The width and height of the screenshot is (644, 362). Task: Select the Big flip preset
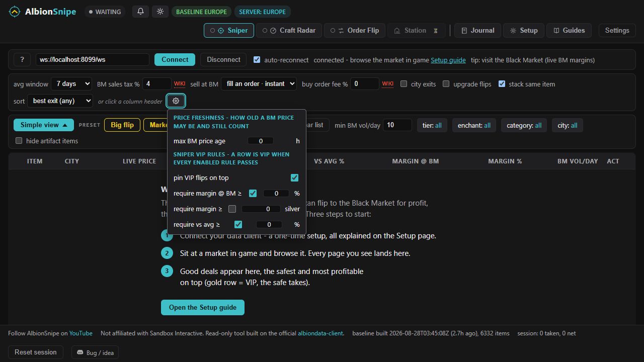pyautogui.click(x=122, y=125)
